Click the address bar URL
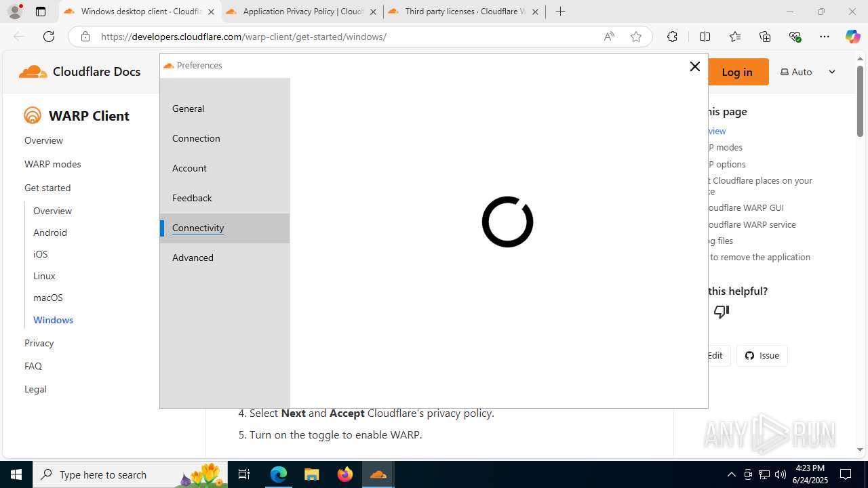The height and width of the screenshot is (488, 868). [243, 37]
